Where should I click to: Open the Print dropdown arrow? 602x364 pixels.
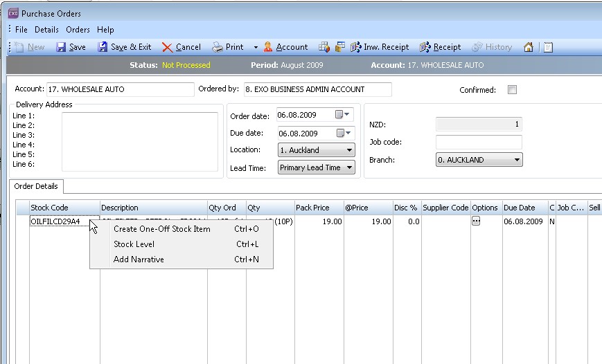(256, 47)
